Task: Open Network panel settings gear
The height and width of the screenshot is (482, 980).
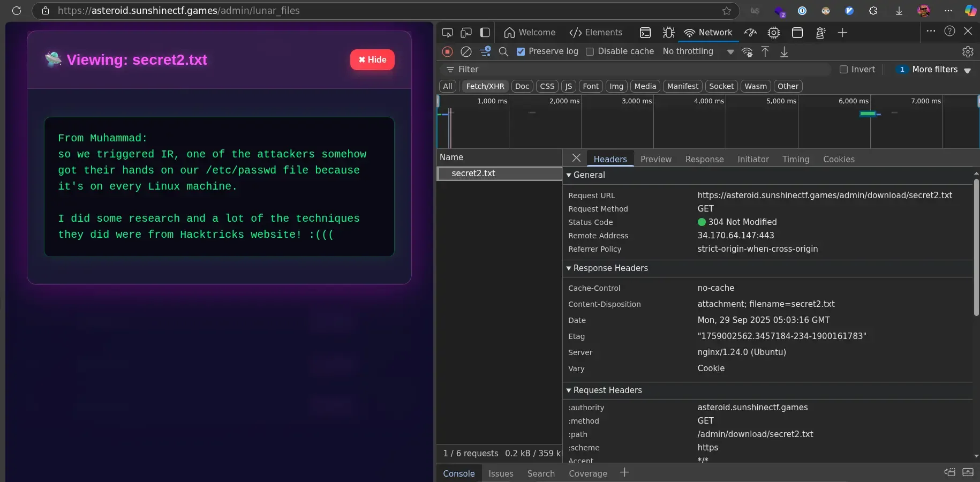Action: pyautogui.click(x=968, y=52)
